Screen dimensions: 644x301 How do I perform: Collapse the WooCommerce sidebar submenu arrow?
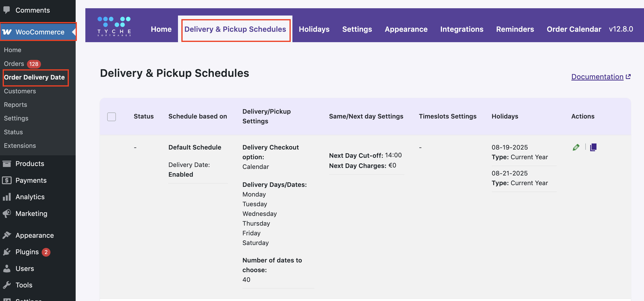(x=73, y=32)
